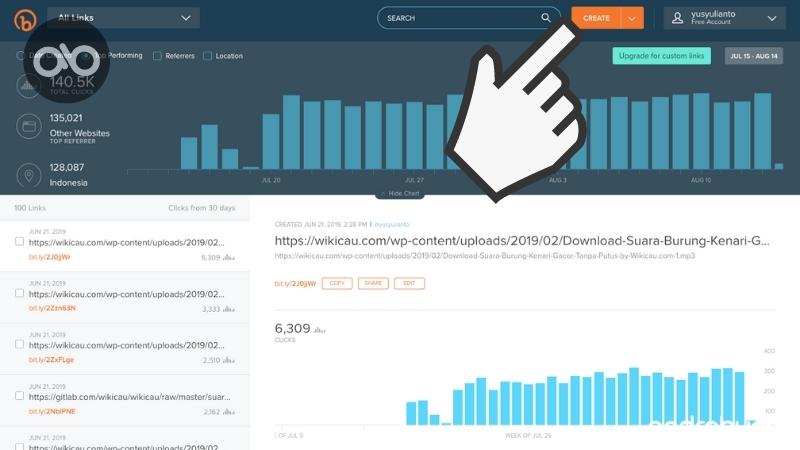Open the bit.ly/2NblPNE link in list
800x450 pixels.
(52, 411)
